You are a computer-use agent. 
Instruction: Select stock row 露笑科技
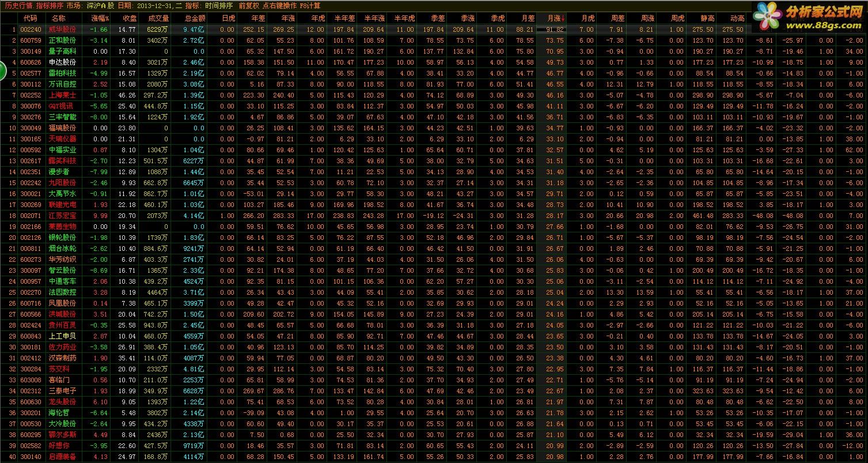pos(434,161)
